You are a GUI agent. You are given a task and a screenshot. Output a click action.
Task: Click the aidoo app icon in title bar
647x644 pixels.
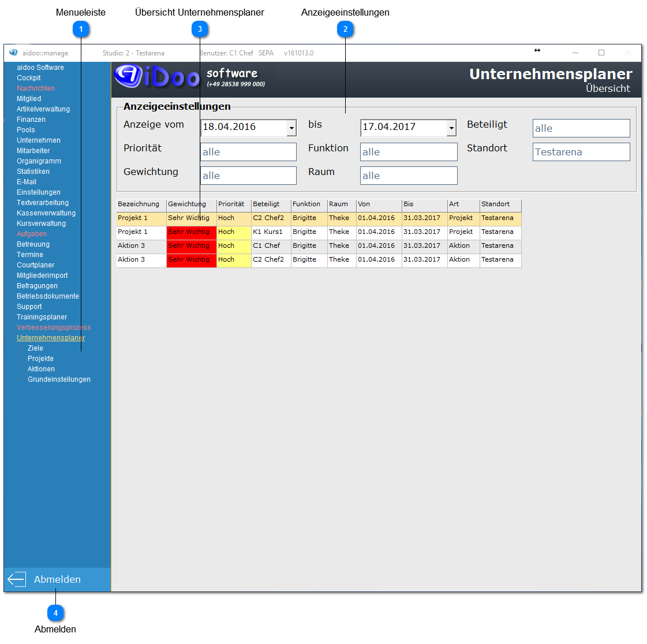[13, 53]
